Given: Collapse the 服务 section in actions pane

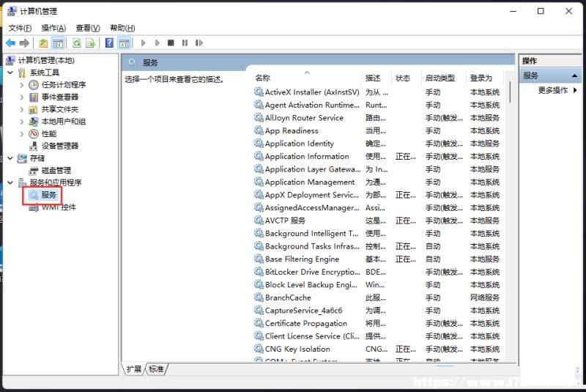Looking at the screenshot, I should (574, 76).
